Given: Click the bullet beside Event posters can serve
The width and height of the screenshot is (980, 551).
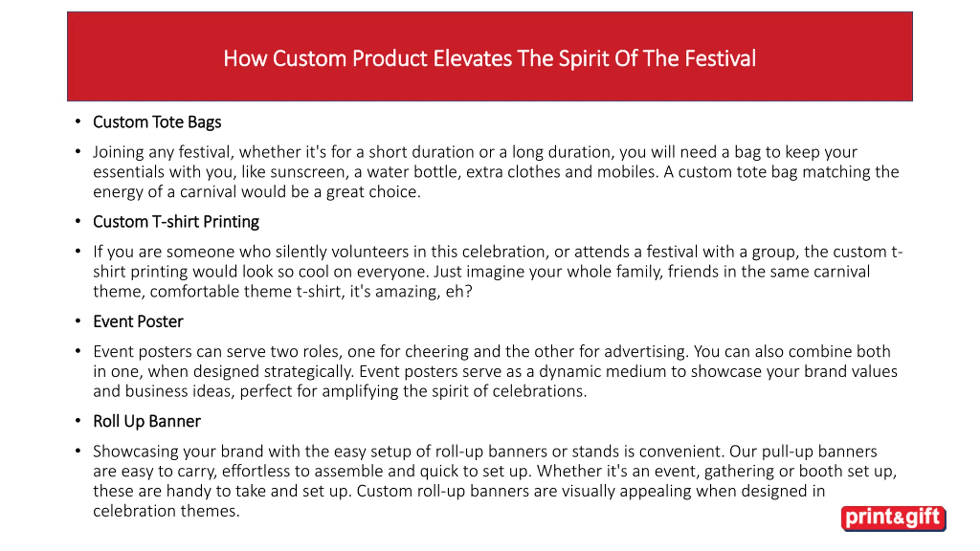Looking at the screenshot, I should [78, 351].
